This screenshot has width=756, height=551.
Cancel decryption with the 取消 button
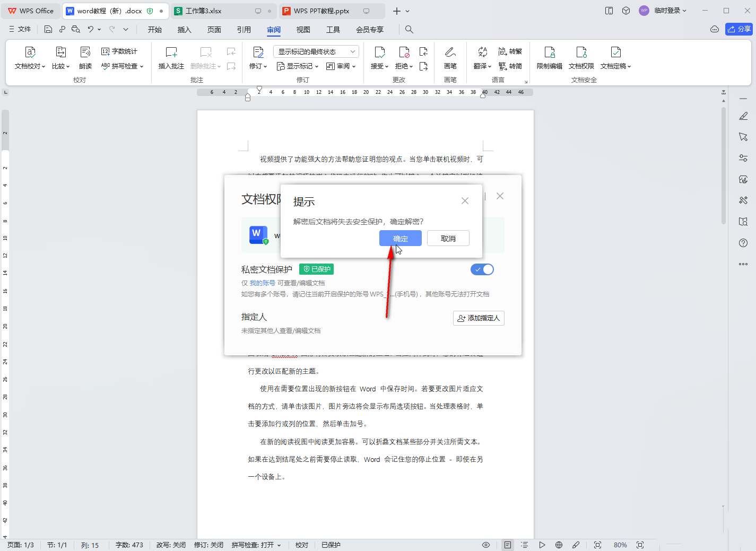[x=448, y=239]
